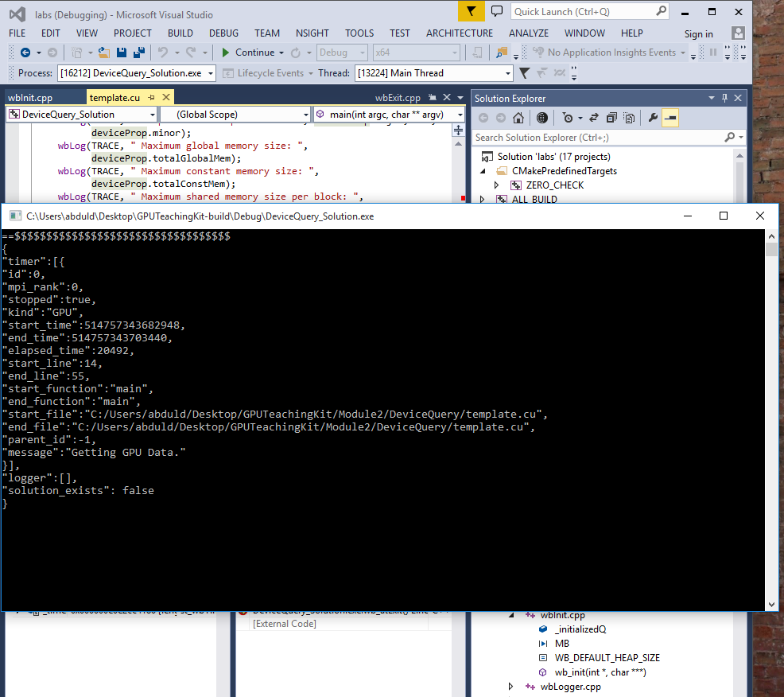Open the Process dropdown
Screen dimensions: 784x697
point(211,73)
